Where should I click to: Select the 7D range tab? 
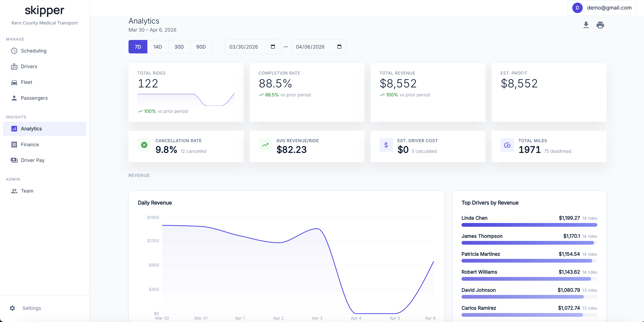pyautogui.click(x=138, y=47)
